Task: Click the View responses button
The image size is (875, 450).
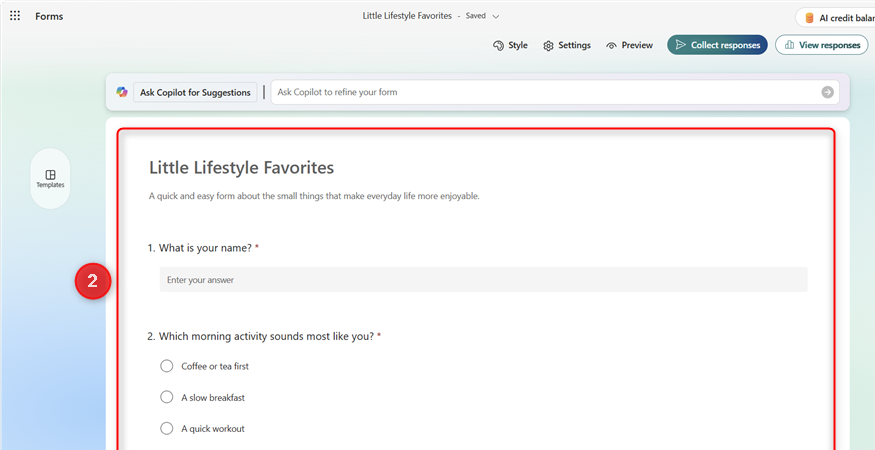Action: tap(821, 45)
